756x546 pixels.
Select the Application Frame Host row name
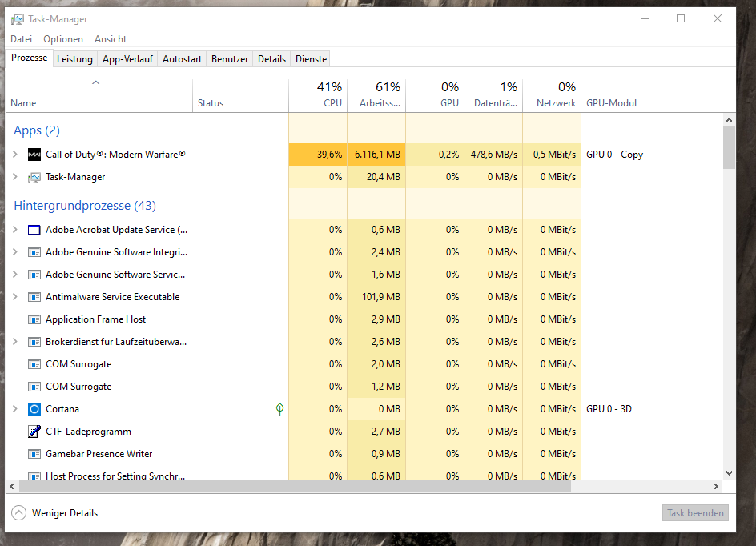[x=95, y=319]
